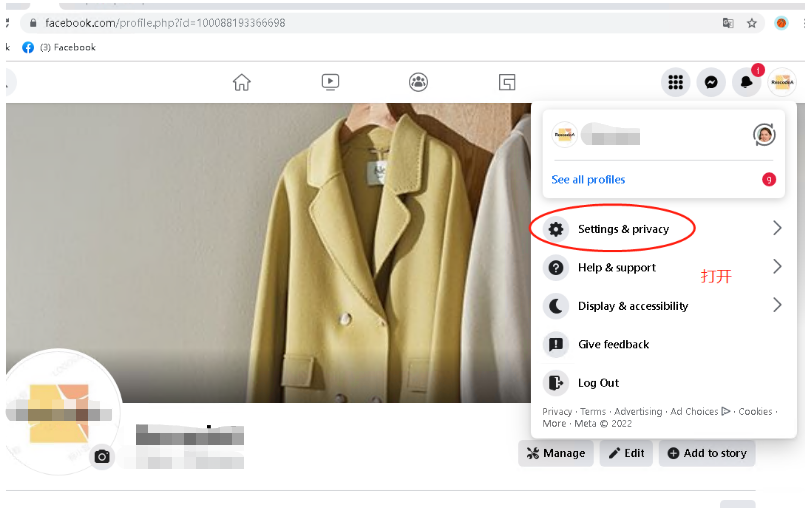Open the Watch video icon
The width and height of the screenshot is (807, 517).
[x=331, y=82]
